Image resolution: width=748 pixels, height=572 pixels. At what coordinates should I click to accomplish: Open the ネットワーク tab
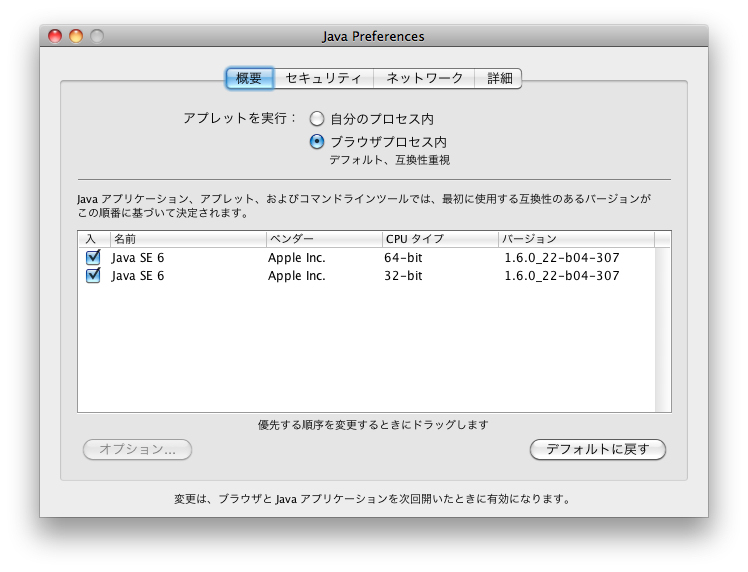point(425,78)
